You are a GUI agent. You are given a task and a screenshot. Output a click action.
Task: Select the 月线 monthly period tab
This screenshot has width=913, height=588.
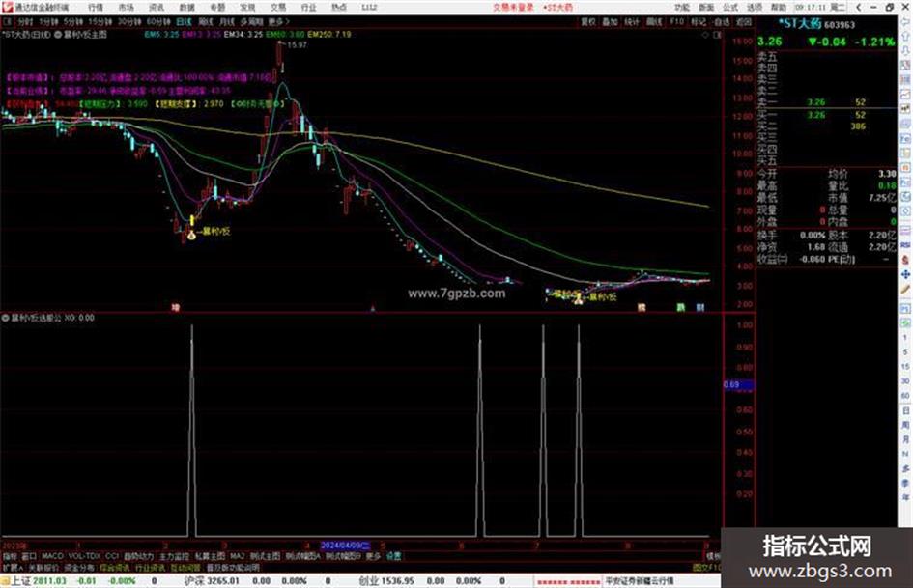tap(226, 21)
